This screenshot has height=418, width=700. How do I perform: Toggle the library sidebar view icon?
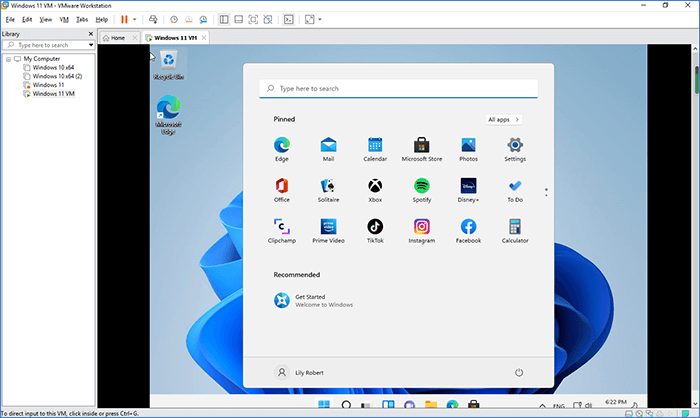tap(223, 19)
